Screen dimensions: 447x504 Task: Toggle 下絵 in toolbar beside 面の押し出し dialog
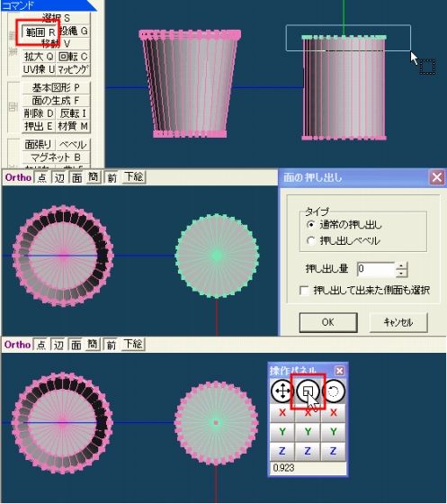point(134,176)
